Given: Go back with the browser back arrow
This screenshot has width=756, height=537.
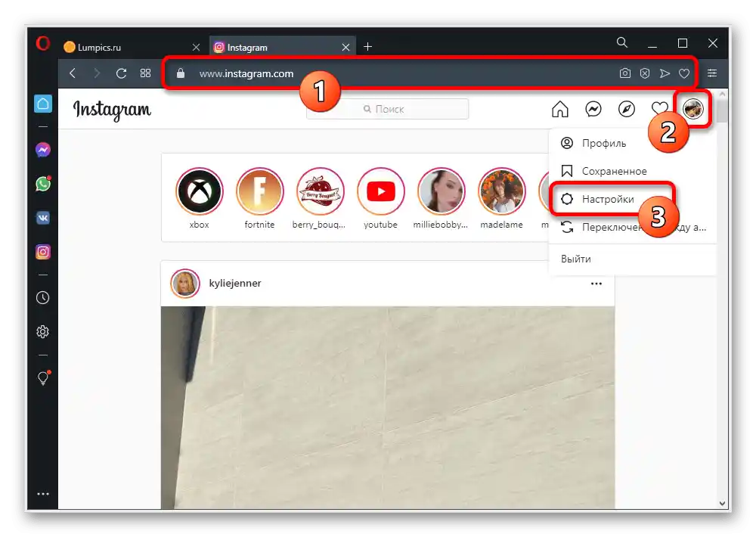Looking at the screenshot, I should click(x=73, y=73).
